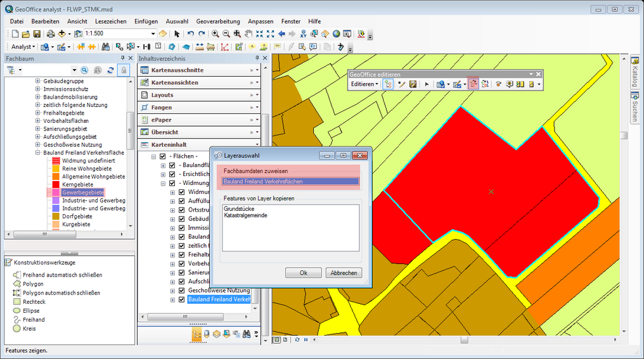This screenshot has width=644, height=359.
Task: Expand the Gebäudegruppe tree node
Action: 38,81
